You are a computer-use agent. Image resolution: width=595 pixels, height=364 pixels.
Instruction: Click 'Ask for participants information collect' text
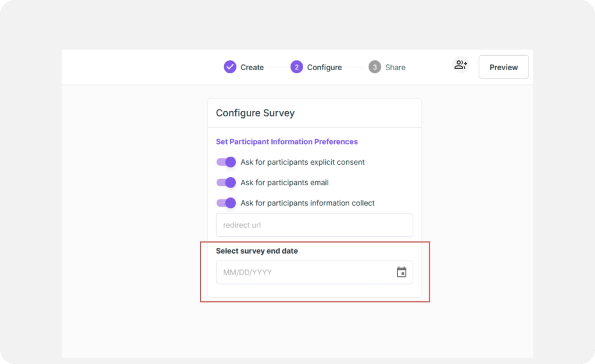tap(307, 203)
